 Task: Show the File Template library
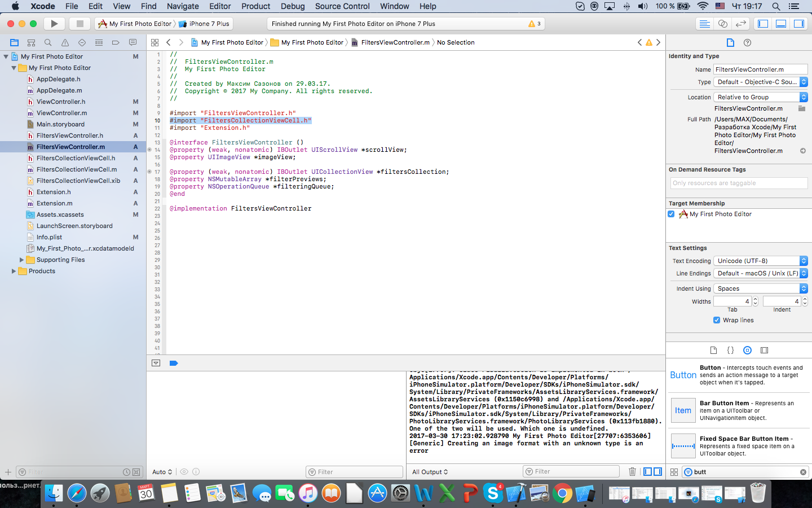(713, 350)
